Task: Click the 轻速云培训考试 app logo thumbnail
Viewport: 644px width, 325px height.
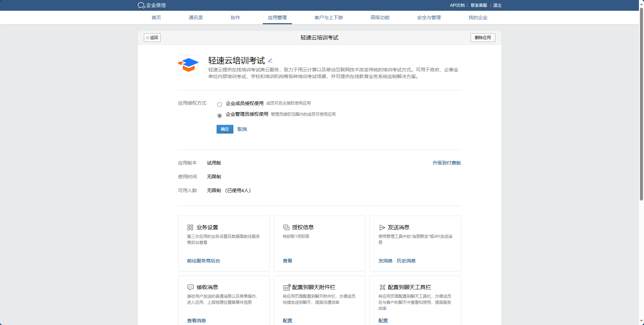Action: pyautogui.click(x=188, y=65)
